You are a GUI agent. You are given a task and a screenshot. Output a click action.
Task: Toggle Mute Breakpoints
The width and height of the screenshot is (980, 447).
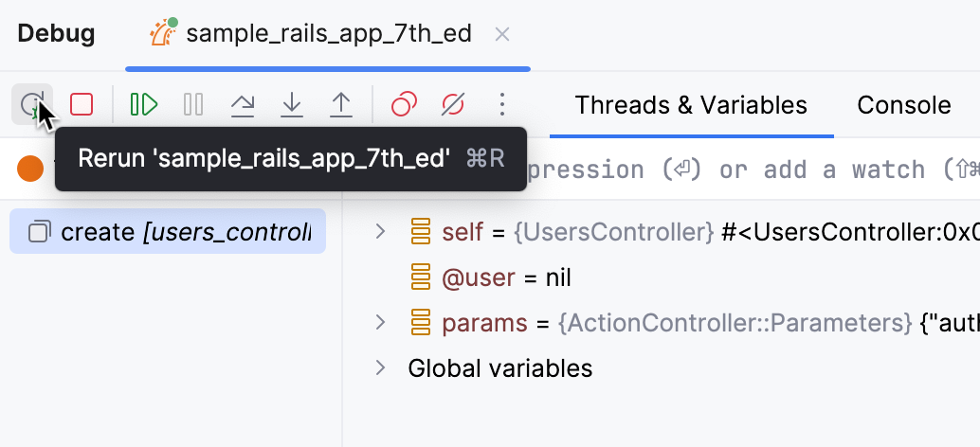coord(453,104)
